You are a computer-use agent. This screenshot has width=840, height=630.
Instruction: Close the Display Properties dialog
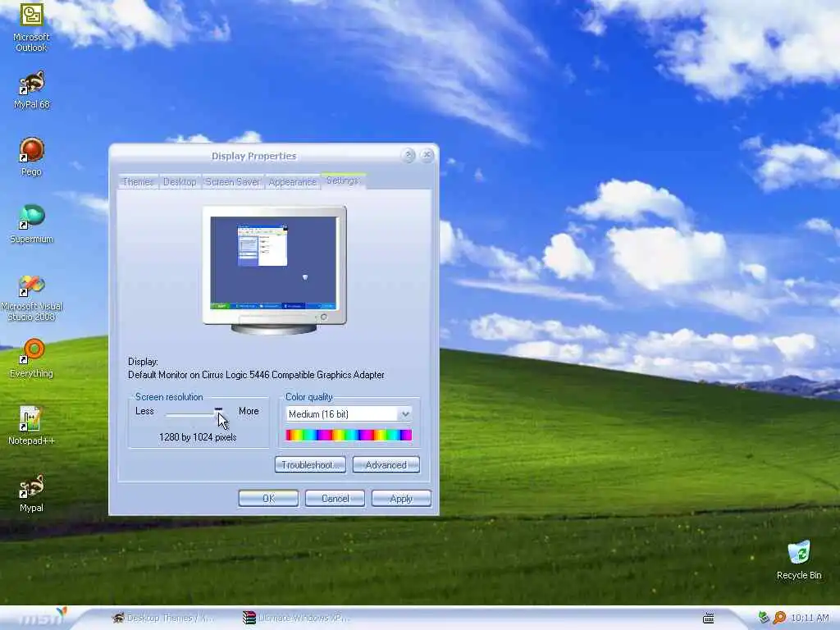pyautogui.click(x=427, y=155)
